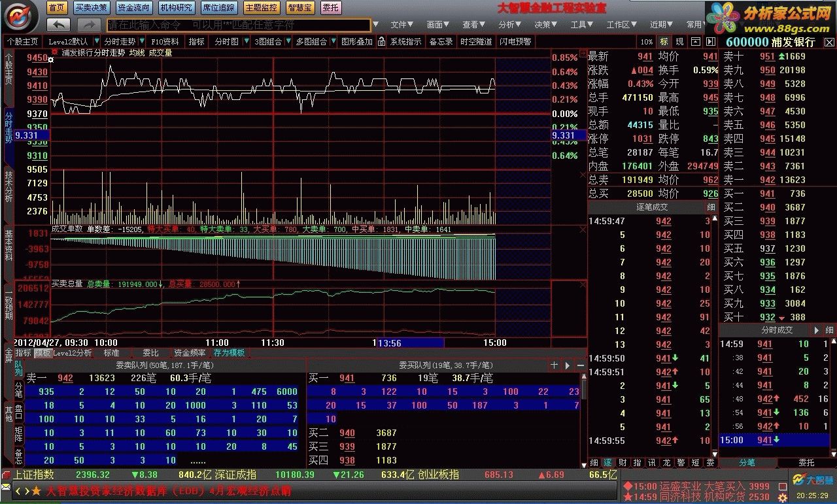Select the 一致预期 vertical side tab
The image size is (837, 504).
pos(9,306)
